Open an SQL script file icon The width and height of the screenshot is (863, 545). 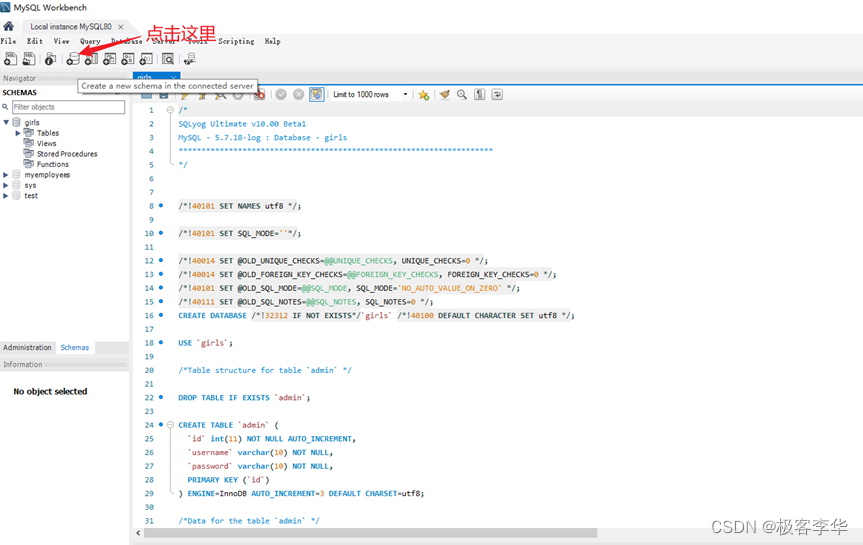(x=29, y=58)
